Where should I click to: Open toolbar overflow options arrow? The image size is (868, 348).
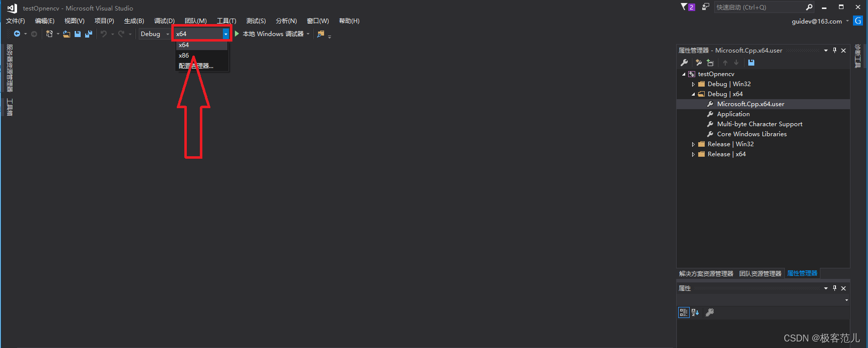click(330, 36)
